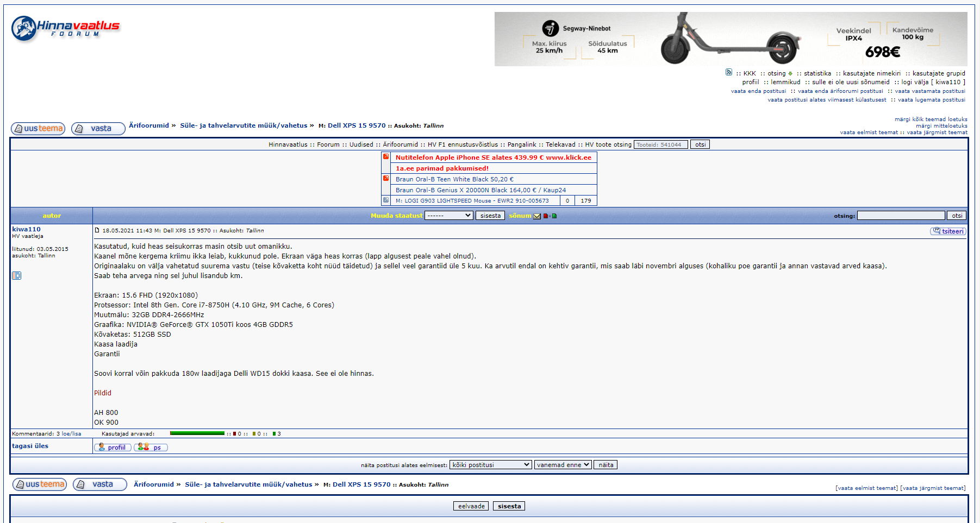980x523 pixels.
Task: Click the kiwa110 author name
Action: (x=26, y=229)
